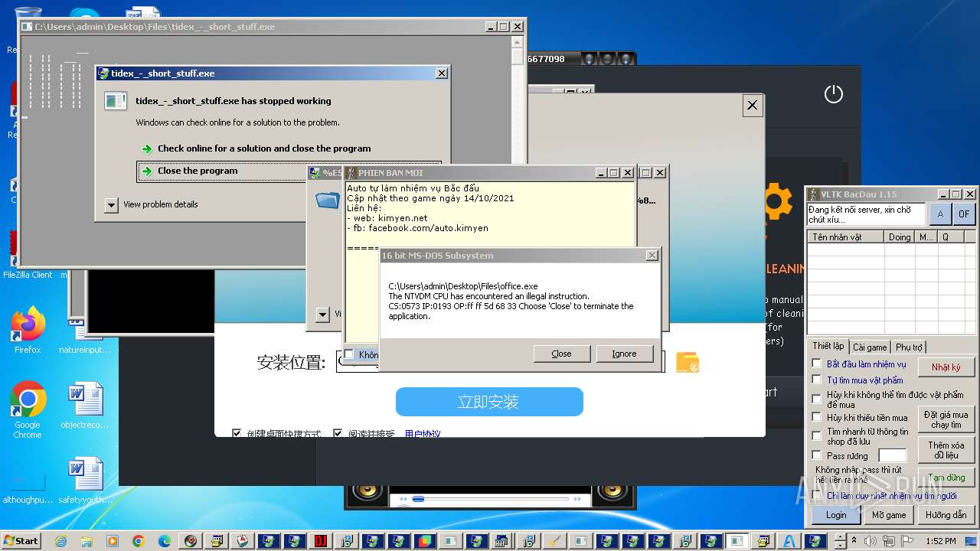Click the Login button in VLTK BacDau

[836, 515]
